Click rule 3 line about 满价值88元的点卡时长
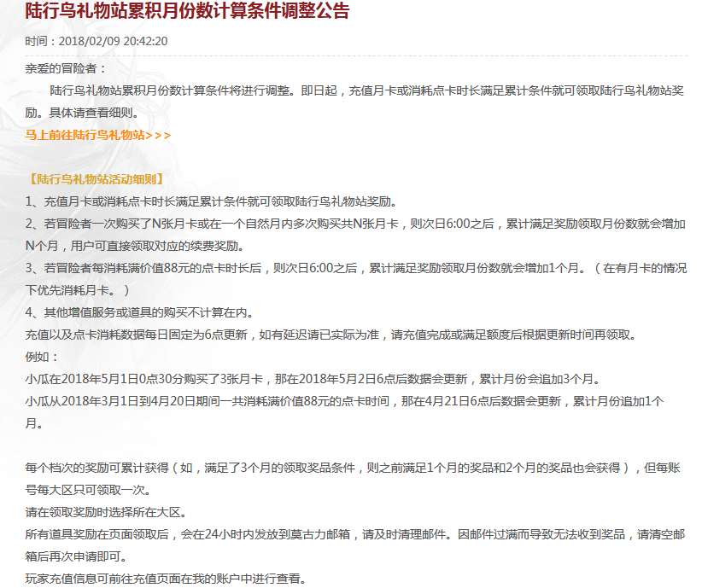Viewport: 702px width, 588px height. click(x=356, y=268)
